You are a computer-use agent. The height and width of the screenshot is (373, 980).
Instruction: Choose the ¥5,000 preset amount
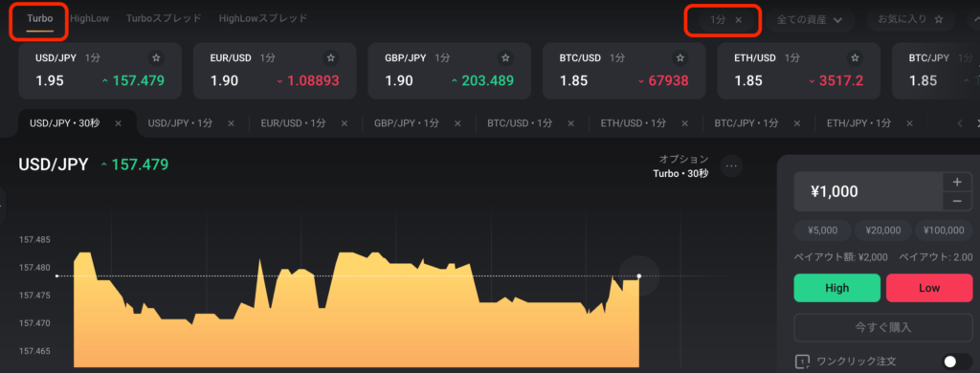822,230
